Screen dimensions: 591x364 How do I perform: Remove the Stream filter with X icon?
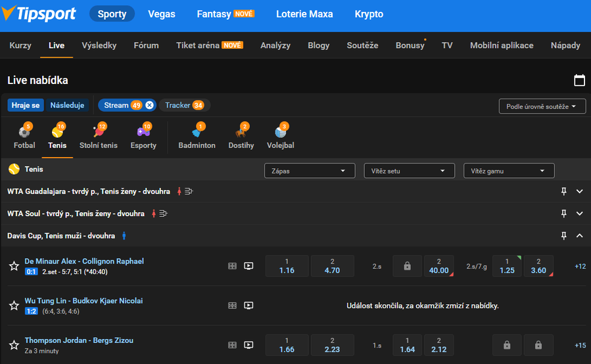coord(150,105)
